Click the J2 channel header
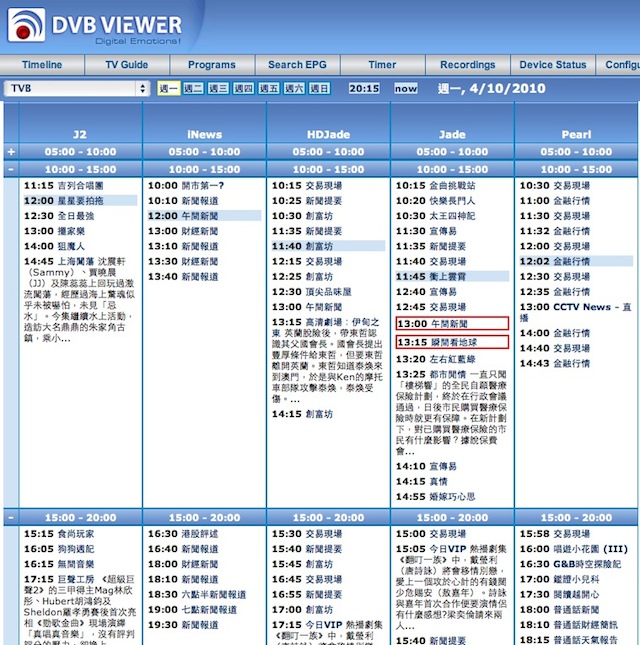The image size is (640, 645). tap(80, 135)
